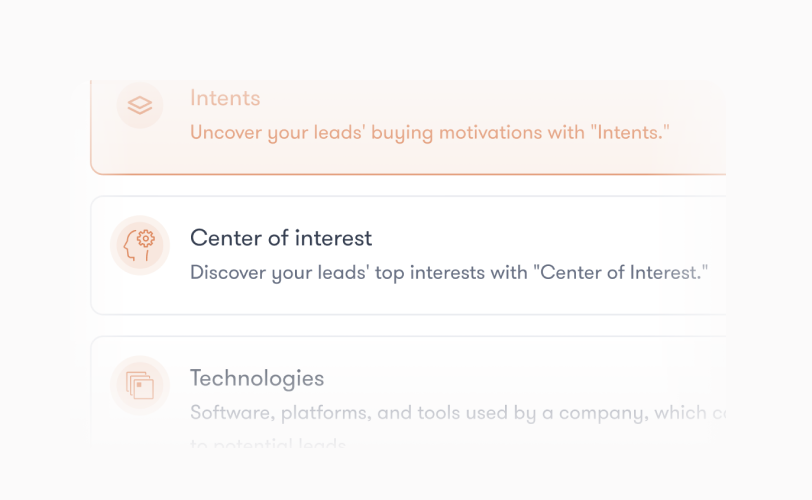Select the Intents heading
The width and height of the screenshot is (812, 500).
point(225,98)
